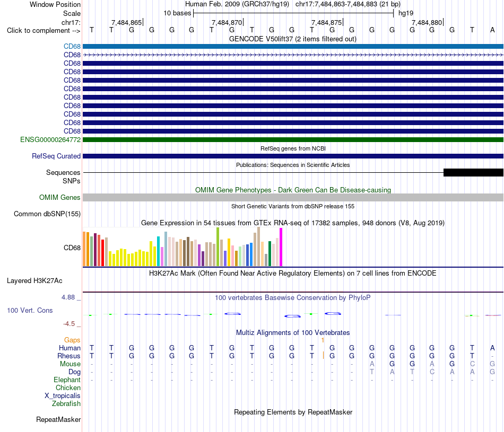The height and width of the screenshot is (432, 504).
Task: Click the "GENCODE V50lift37" track title
Action: (292, 39)
